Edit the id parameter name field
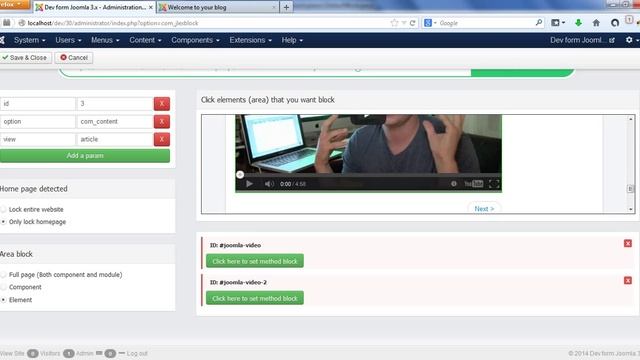Viewport: 640px width, 360px height. click(x=38, y=104)
